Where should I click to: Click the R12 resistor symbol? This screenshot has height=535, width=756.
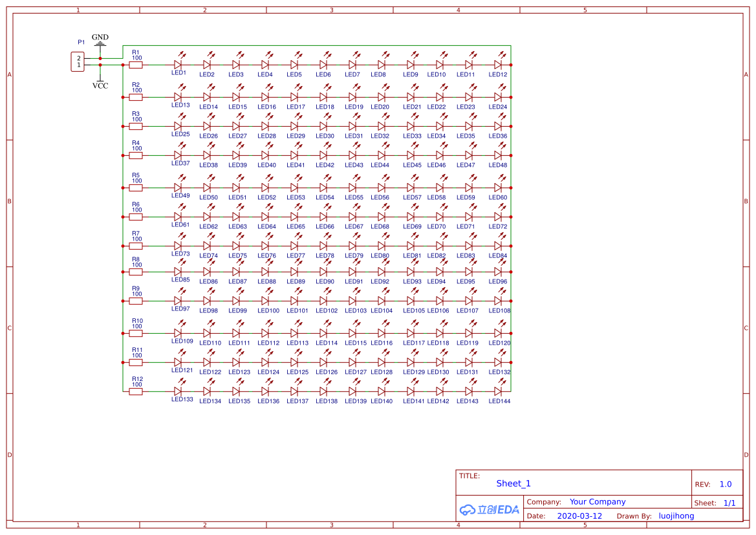click(136, 392)
